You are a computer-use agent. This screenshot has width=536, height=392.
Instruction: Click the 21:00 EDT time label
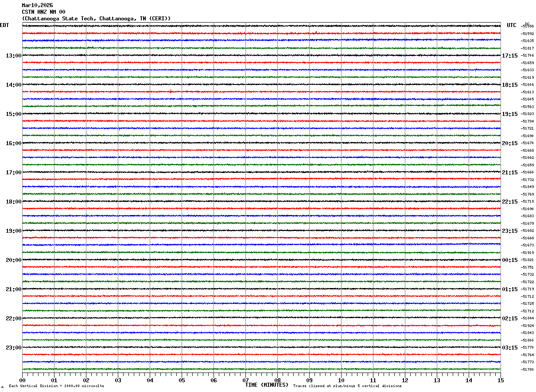(x=14, y=289)
